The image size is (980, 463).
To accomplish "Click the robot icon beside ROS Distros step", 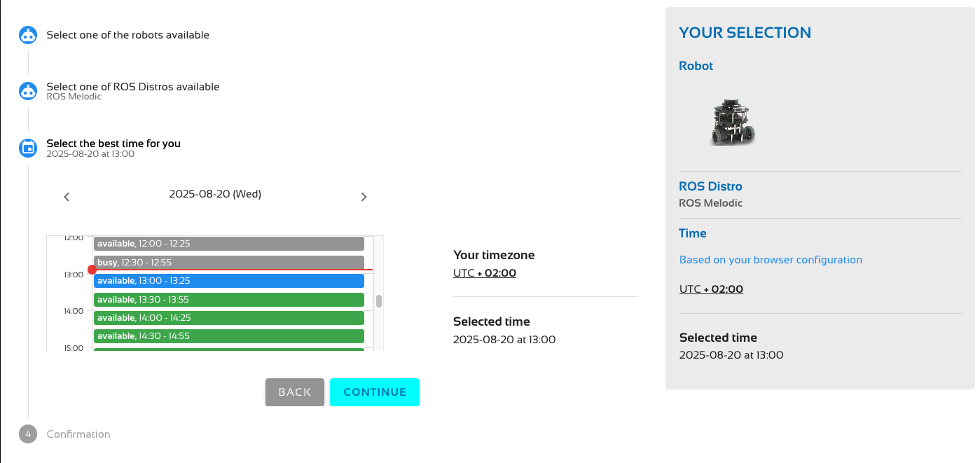I will point(28,91).
